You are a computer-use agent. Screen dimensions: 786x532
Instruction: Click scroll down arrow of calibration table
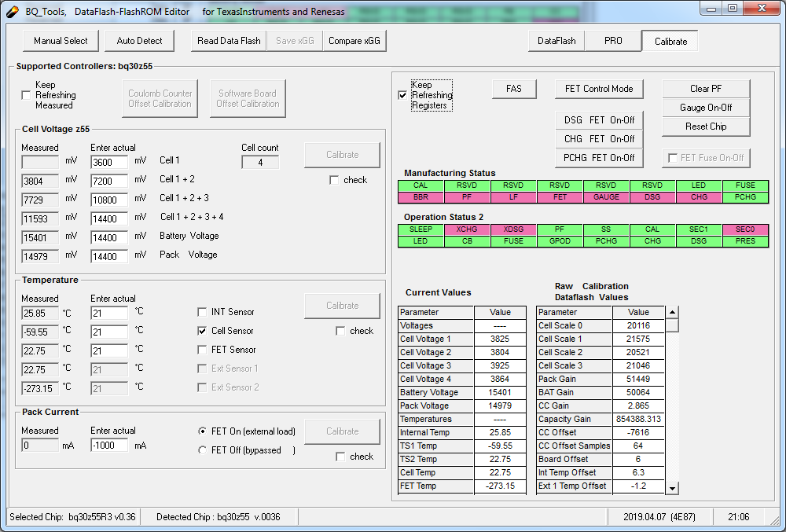click(x=672, y=487)
